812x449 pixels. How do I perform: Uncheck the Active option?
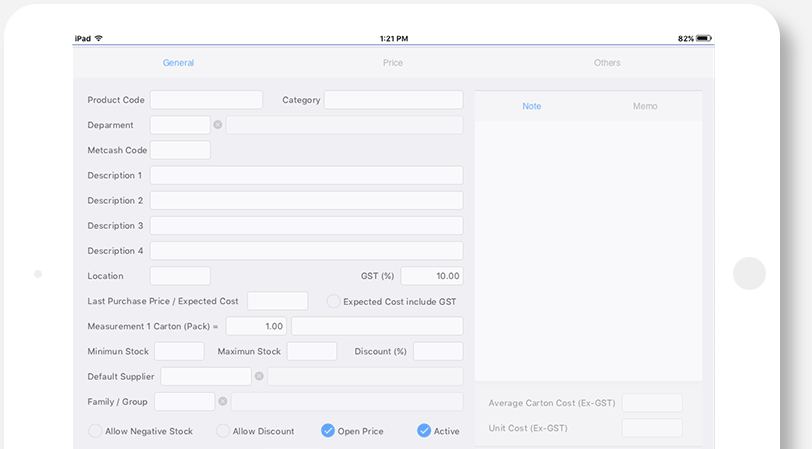[x=424, y=431]
